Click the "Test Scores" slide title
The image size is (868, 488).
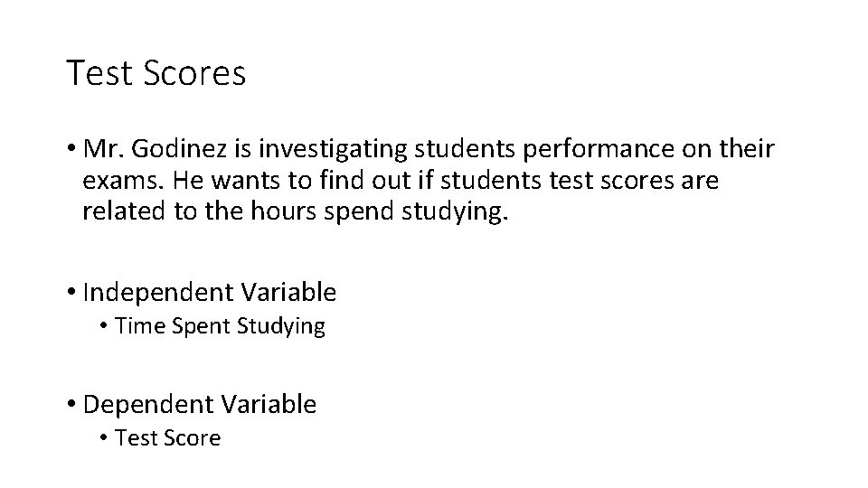(156, 72)
